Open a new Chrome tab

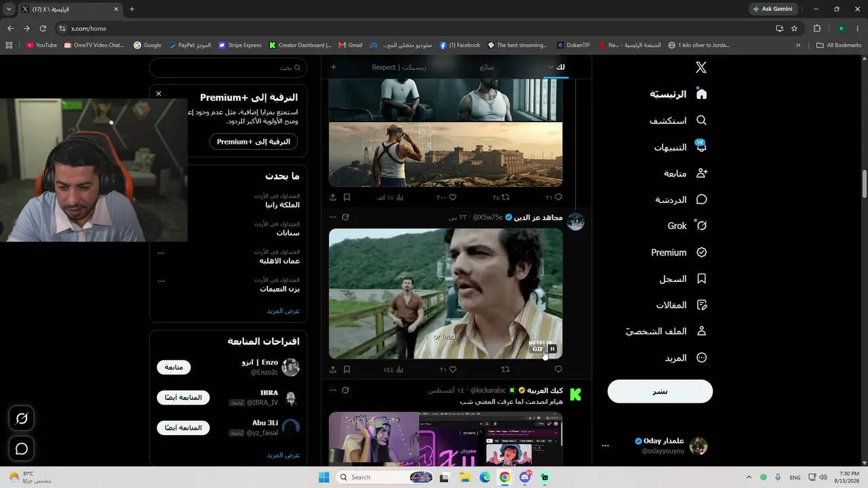point(132,9)
